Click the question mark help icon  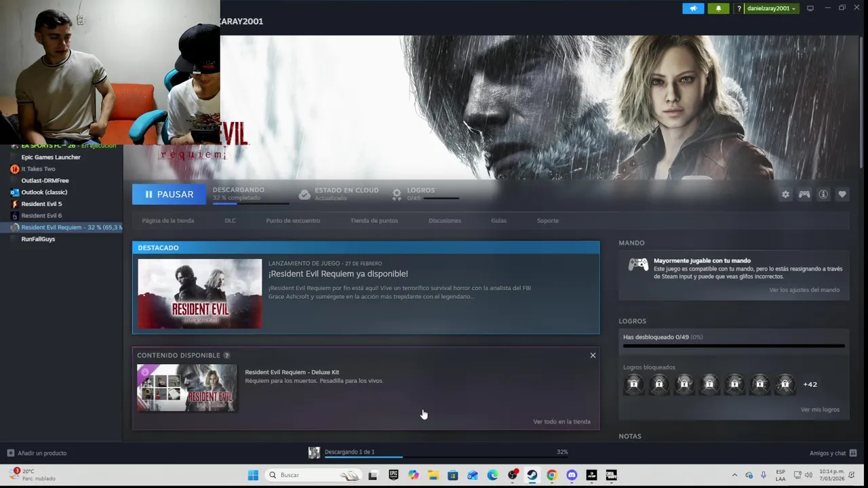(x=739, y=8)
